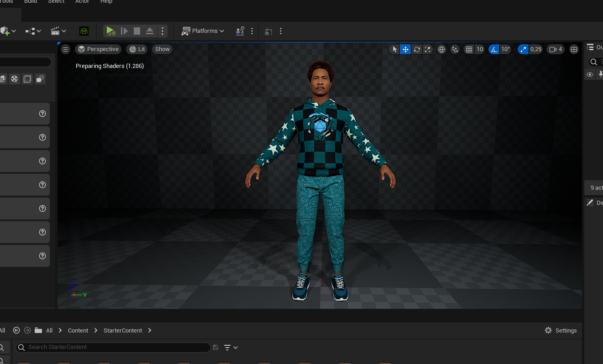Click the Show button in the viewport

(x=162, y=49)
